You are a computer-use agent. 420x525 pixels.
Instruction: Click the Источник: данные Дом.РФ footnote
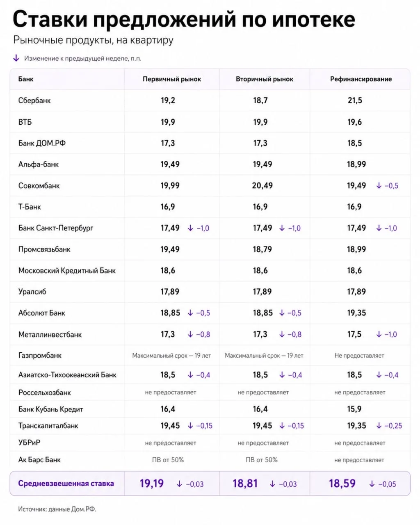click(x=57, y=509)
